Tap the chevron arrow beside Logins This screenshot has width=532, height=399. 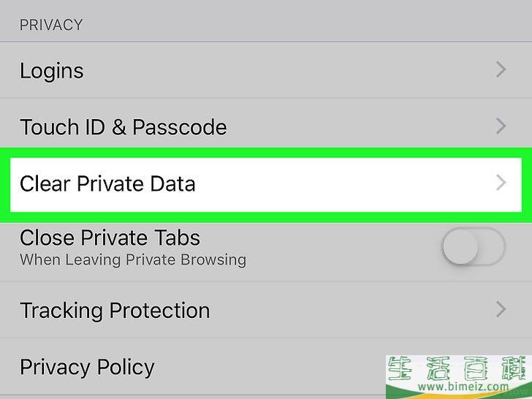(x=501, y=69)
